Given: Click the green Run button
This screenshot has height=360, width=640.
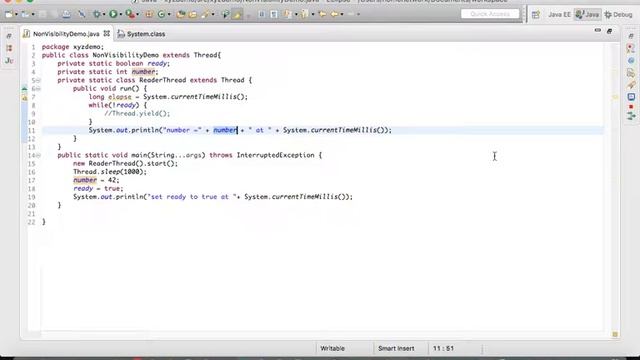Looking at the screenshot, I should (x=113, y=14).
